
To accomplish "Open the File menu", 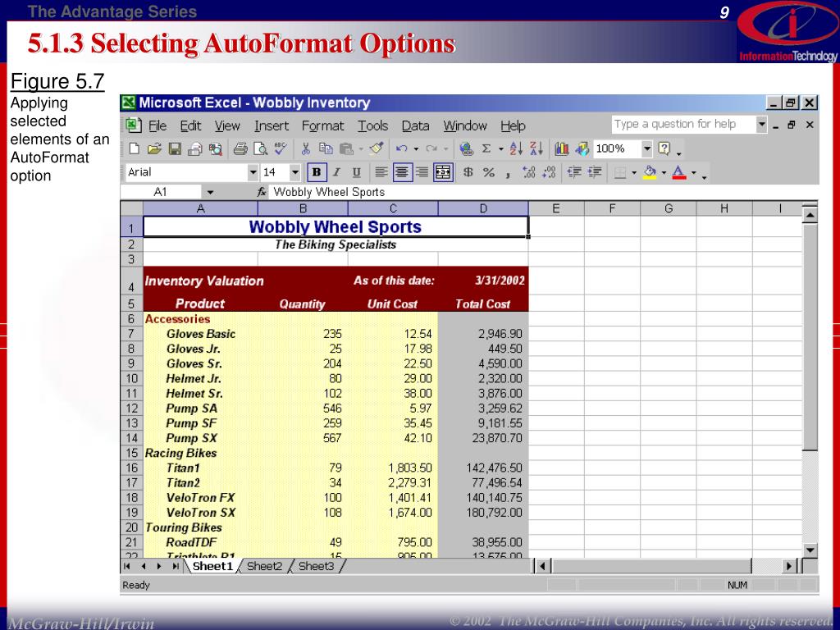I will point(157,126).
